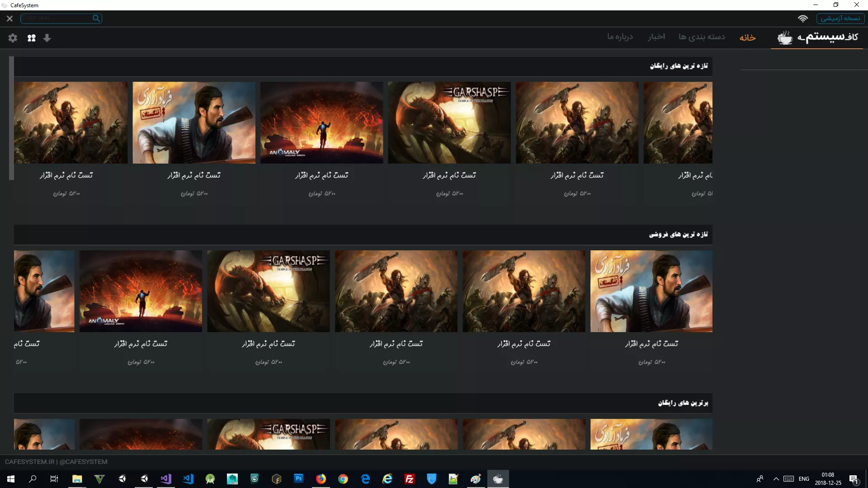Open the Anomaly thumbnail in تازه ترین های فروشی

point(141,291)
